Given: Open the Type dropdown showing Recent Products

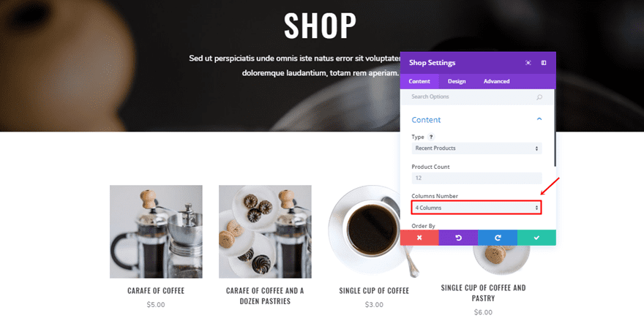Looking at the screenshot, I should coord(476,148).
